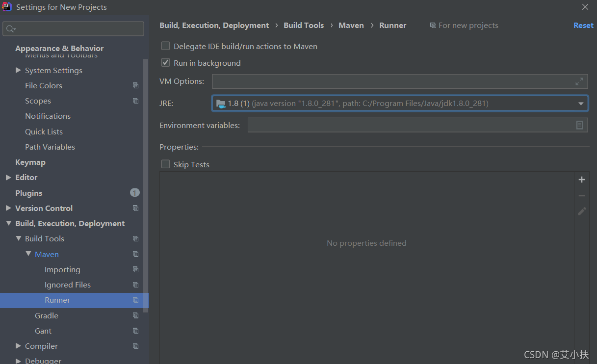Select File Colors in settings tree

coord(44,85)
